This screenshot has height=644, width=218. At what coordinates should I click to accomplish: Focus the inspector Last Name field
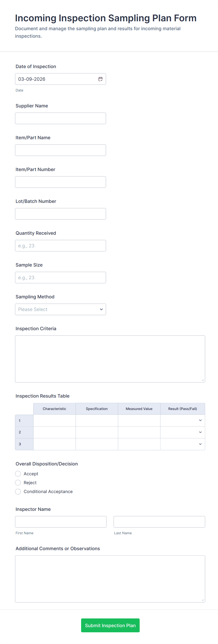click(159, 522)
